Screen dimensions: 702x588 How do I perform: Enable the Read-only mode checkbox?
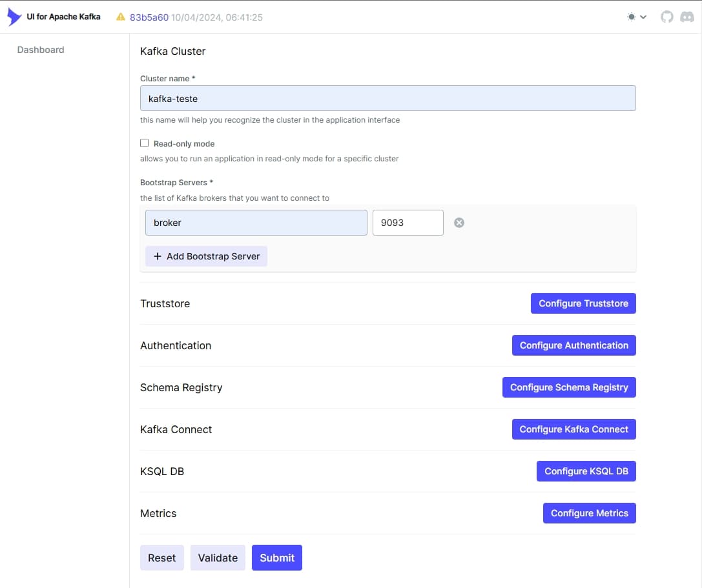(x=144, y=143)
